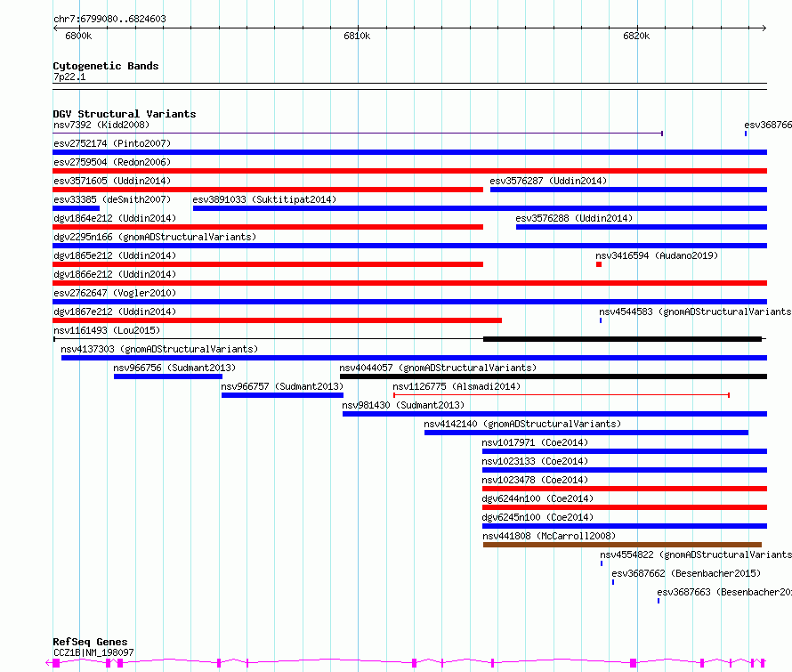792x672 pixels.
Task: Click the RefSeq Genes track title
Action: pyautogui.click(x=90, y=643)
